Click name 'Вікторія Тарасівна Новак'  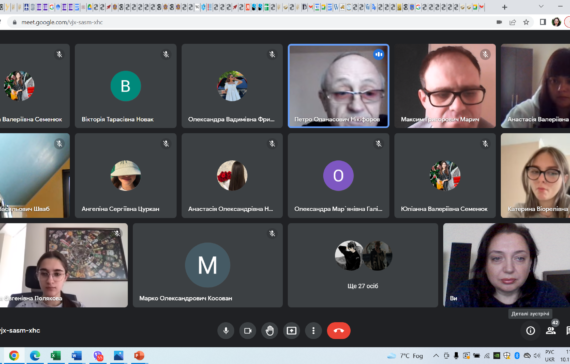point(117,119)
